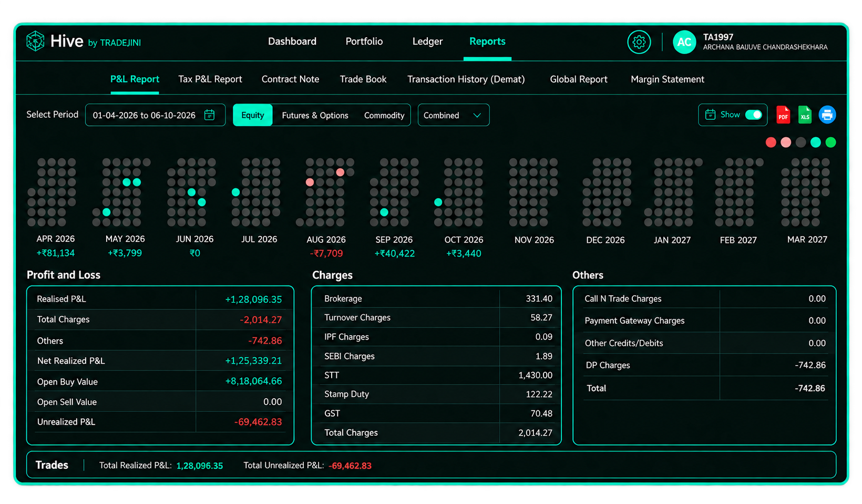Open settings via the gear icon
Image resolution: width=862 pixels, height=504 pixels.
pos(639,42)
